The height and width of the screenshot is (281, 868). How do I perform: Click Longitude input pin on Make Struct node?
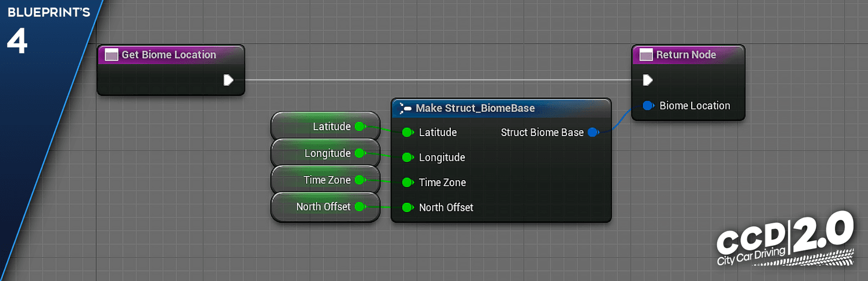point(408,157)
